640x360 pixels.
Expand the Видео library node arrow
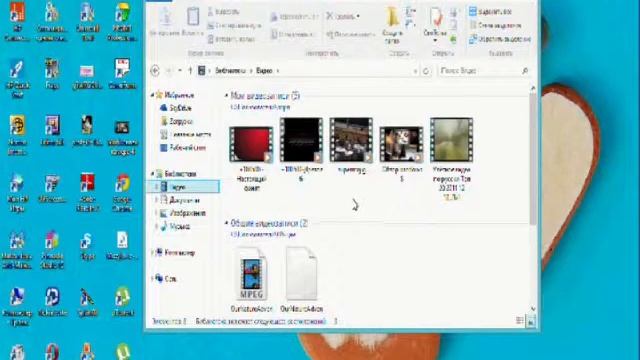[156, 187]
